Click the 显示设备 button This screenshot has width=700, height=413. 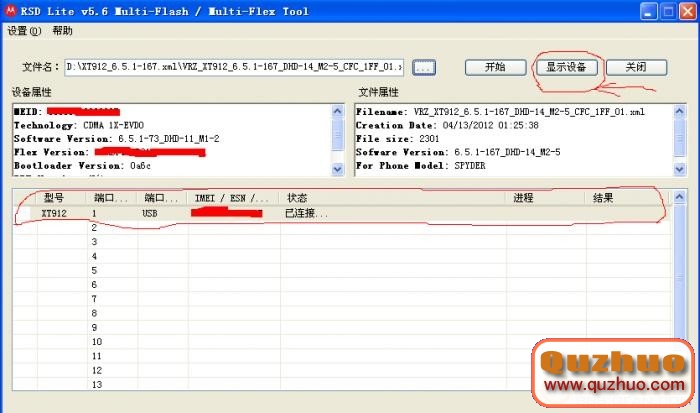pyautogui.click(x=566, y=67)
